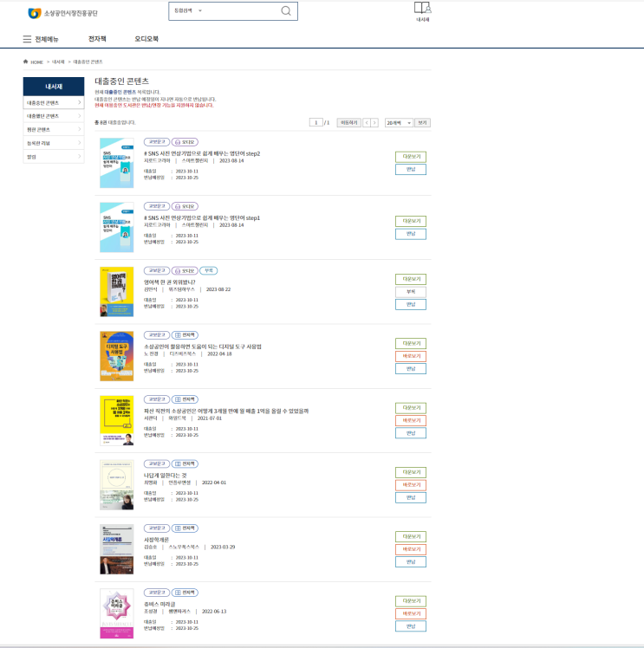
Task: Click green download button for 사장학개론
Action: pos(411,537)
